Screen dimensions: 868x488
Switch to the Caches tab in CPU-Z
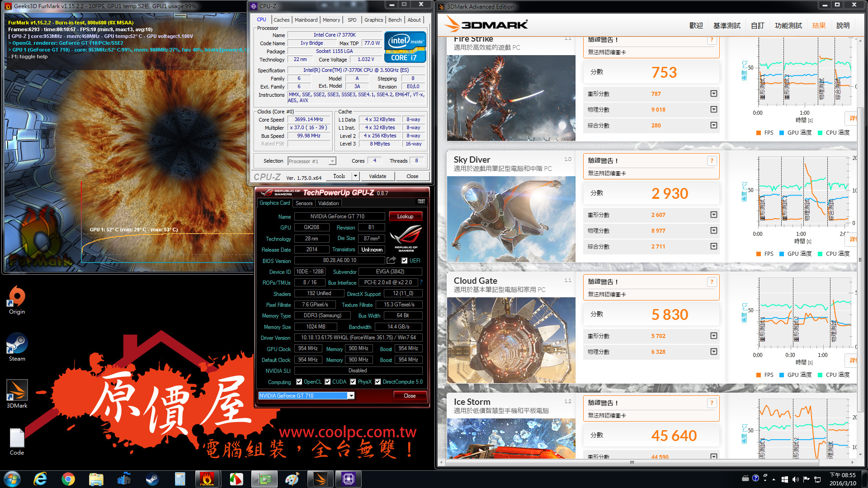(281, 20)
